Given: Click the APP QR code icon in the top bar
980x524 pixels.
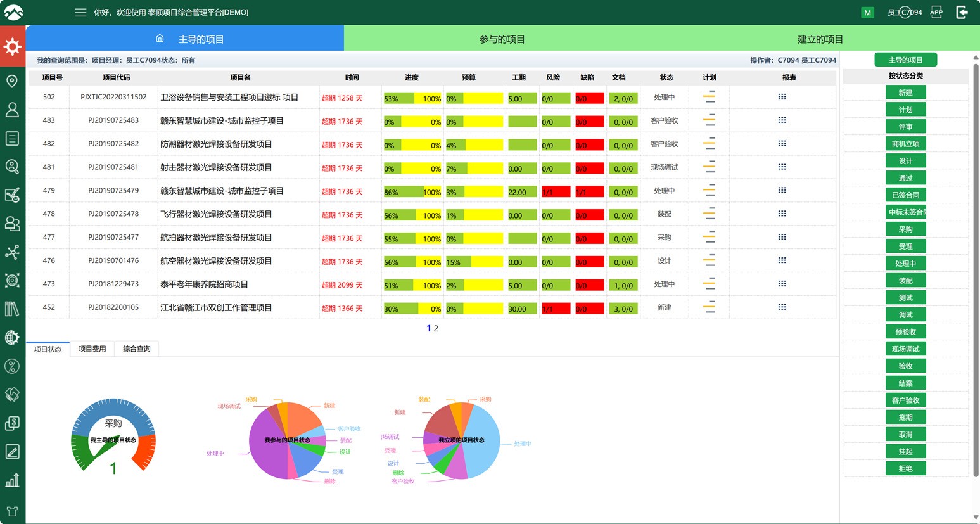Looking at the screenshot, I should (936, 12).
